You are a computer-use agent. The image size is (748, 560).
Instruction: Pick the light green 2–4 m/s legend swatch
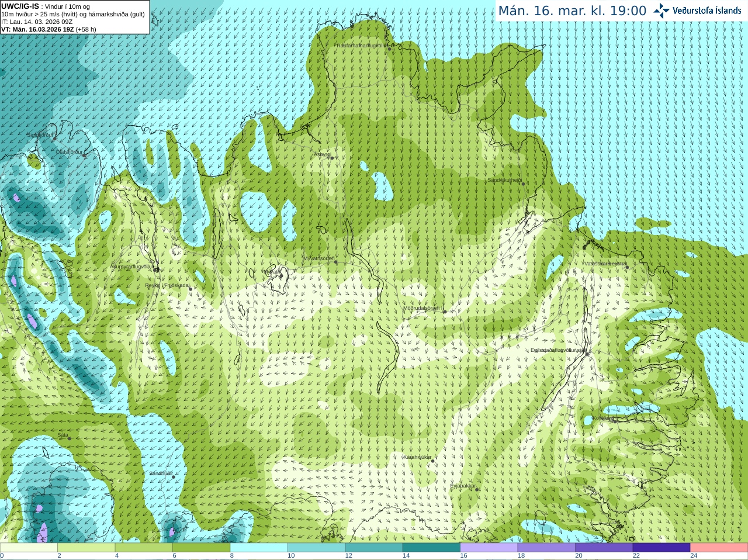pyautogui.click(x=86, y=548)
